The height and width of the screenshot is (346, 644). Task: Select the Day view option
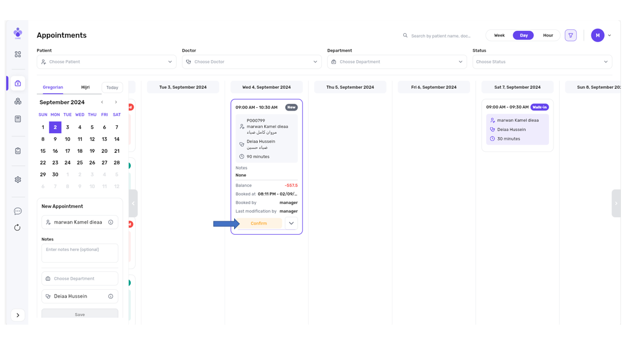coord(523,35)
